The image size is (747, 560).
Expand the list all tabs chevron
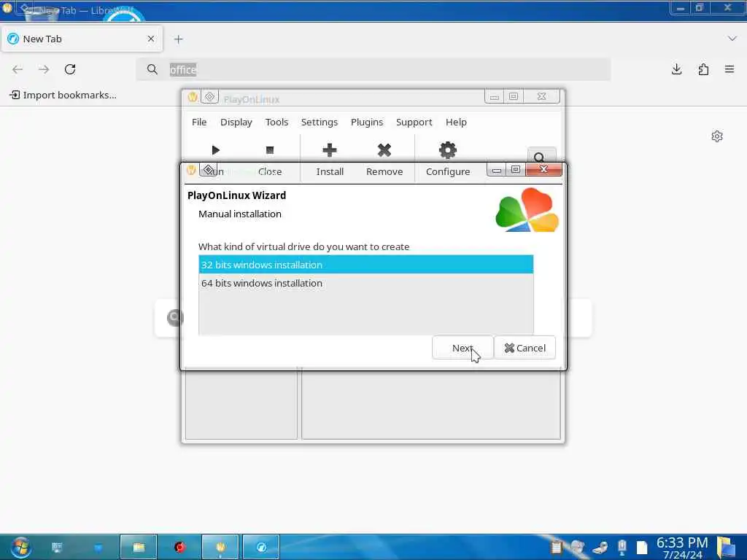tap(732, 39)
